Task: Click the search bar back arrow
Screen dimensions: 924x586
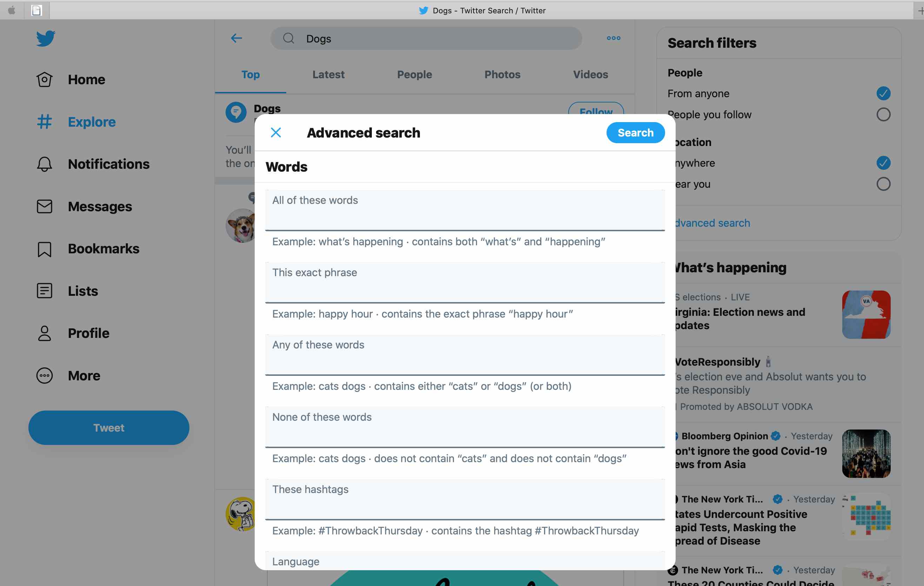Action: tap(237, 38)
